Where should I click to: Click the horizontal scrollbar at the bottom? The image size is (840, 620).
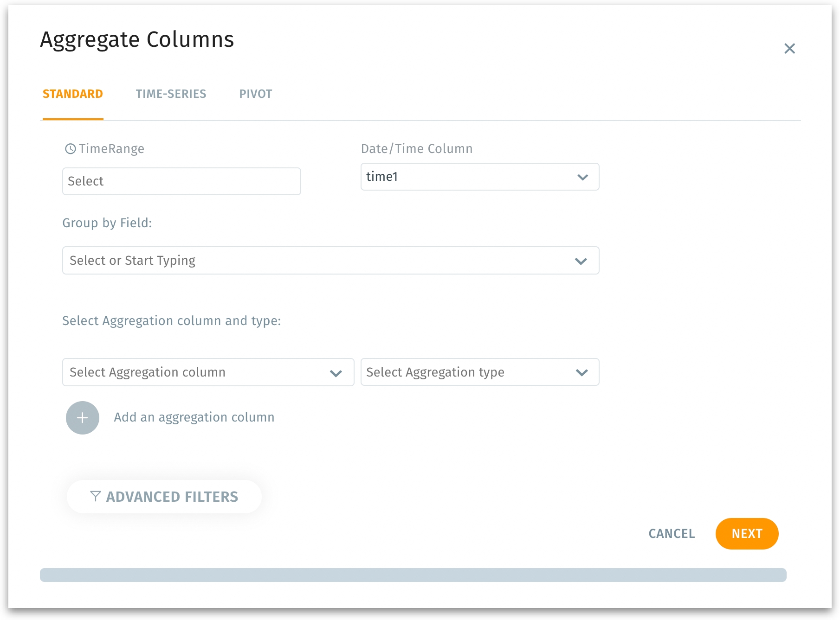point(413,575)
